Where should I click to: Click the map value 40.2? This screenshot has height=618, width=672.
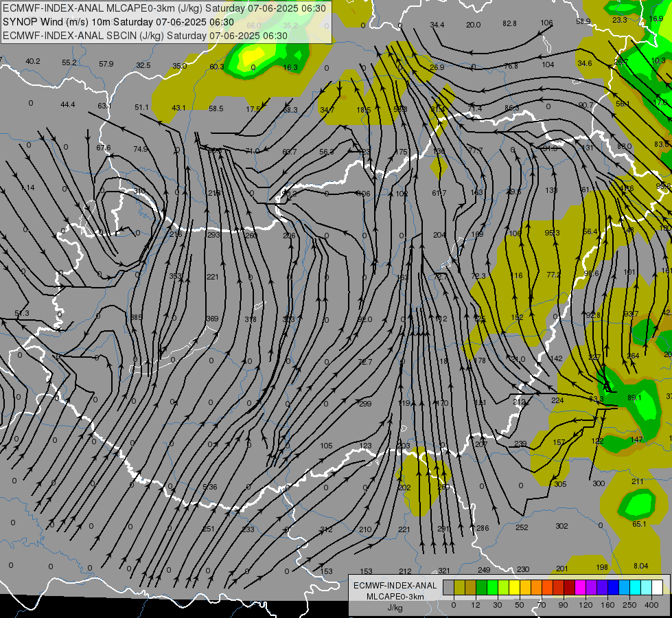32,61
